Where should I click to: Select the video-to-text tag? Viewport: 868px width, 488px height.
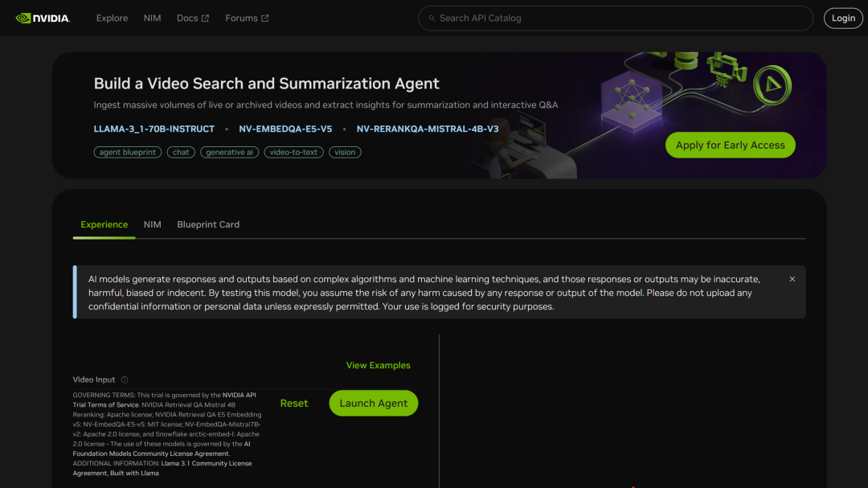tap(293, 152)
